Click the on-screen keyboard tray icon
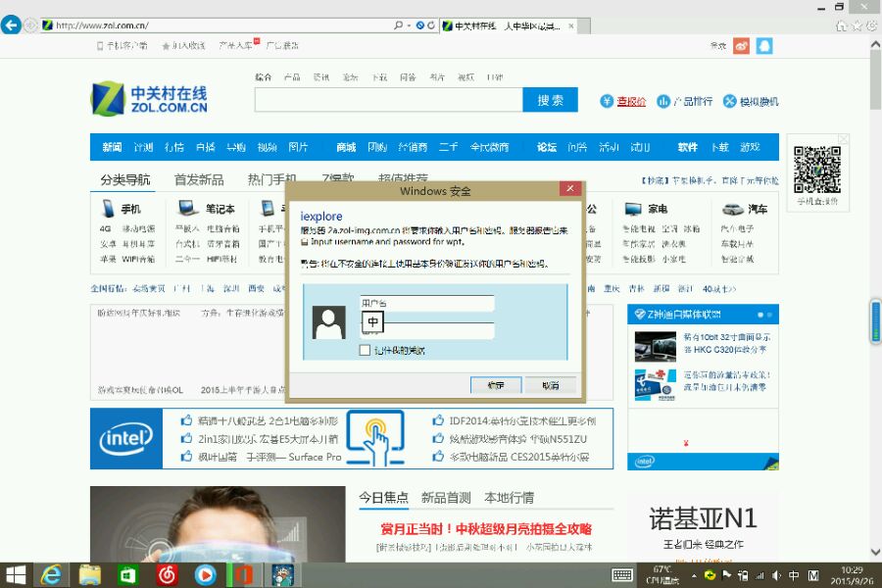 pyautogui.click(x=622, y=575)
